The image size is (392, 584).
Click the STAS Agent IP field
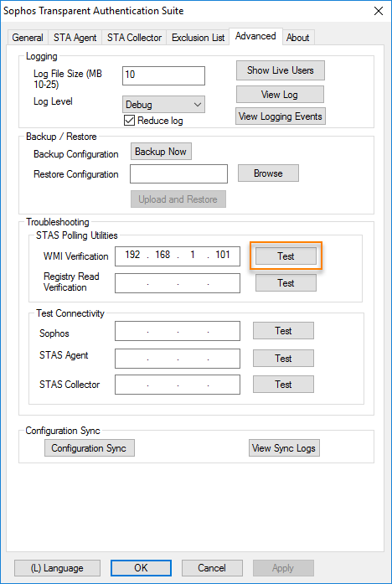(x=178, y=359)
